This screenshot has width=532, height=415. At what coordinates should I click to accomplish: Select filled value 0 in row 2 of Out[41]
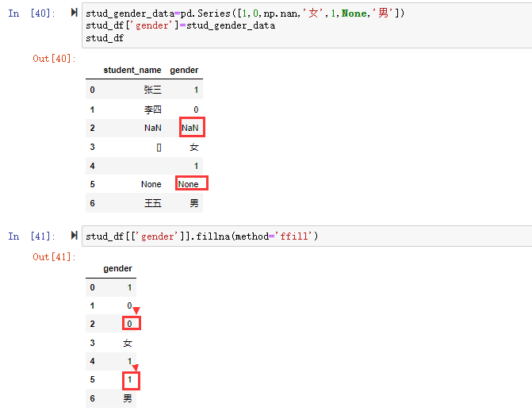(129, 324)
